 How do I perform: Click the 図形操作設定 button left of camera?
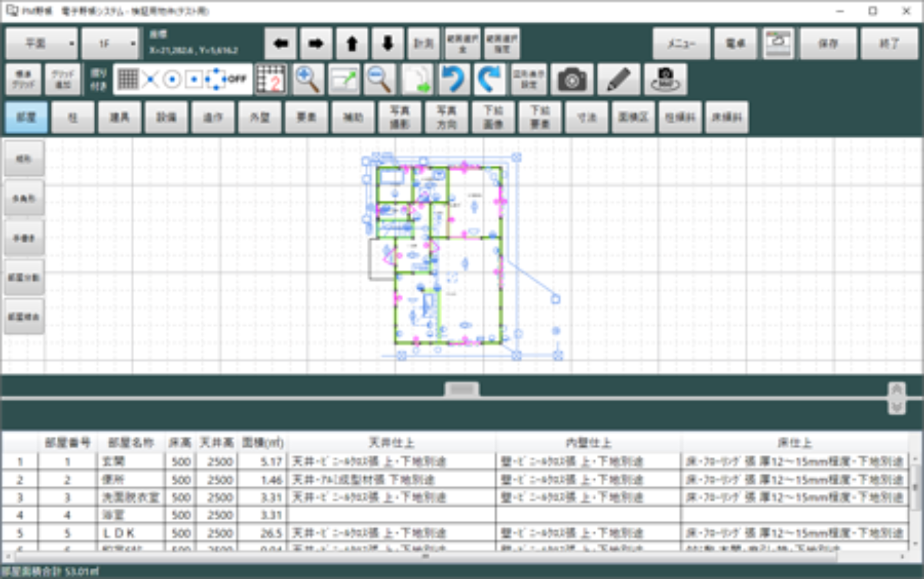[528, 79]
